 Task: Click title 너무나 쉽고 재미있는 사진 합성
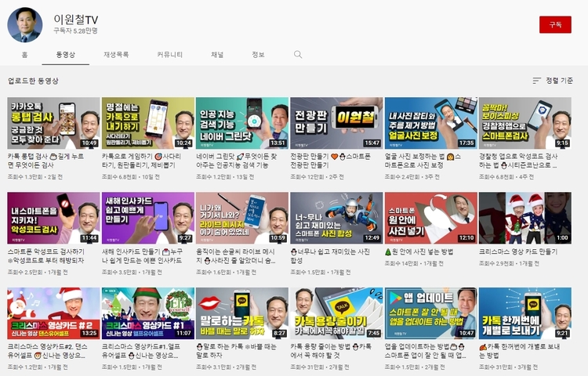(330, 256)
